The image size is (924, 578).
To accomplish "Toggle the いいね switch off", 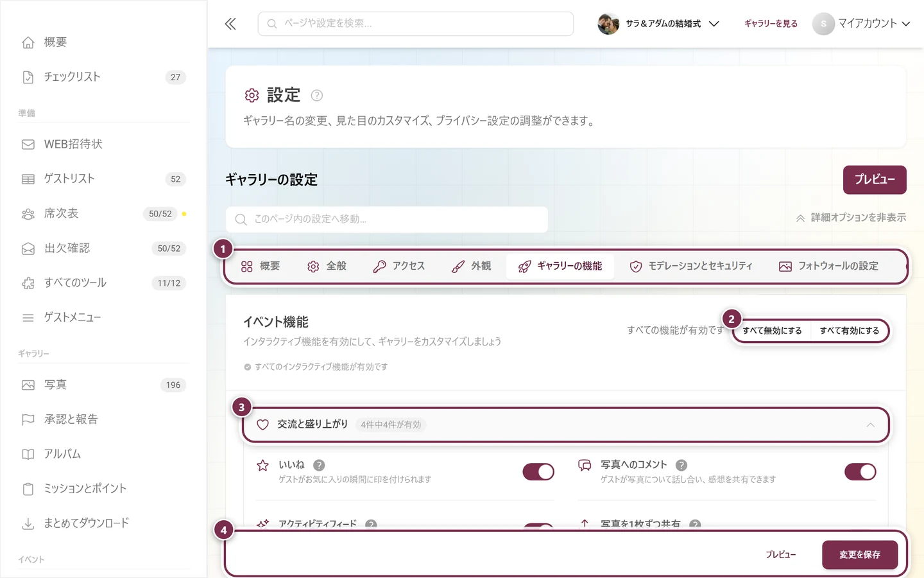I will point(538,472).
